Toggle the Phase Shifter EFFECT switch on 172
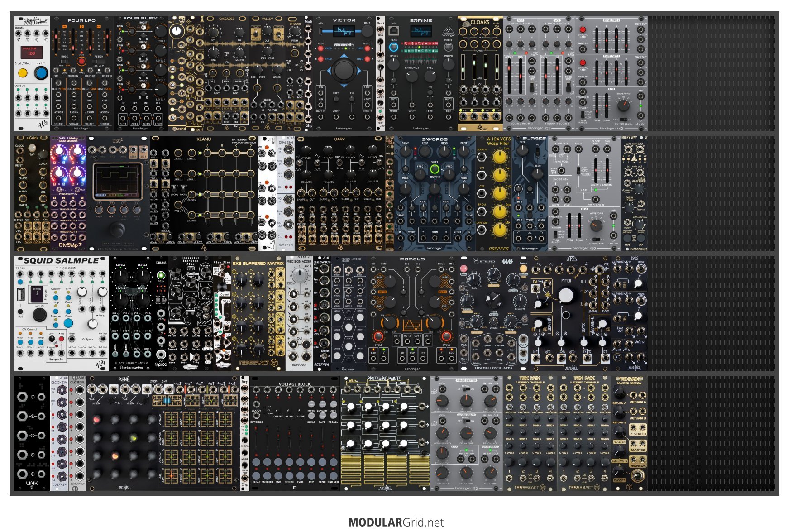 [466, 388]
